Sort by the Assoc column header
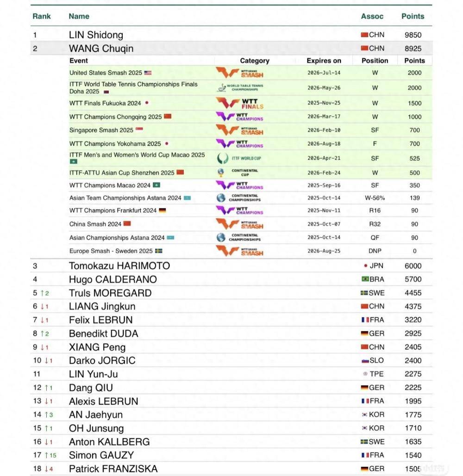Image resolution: width=463 pixels, height=476 pixels. coord(372,16)
